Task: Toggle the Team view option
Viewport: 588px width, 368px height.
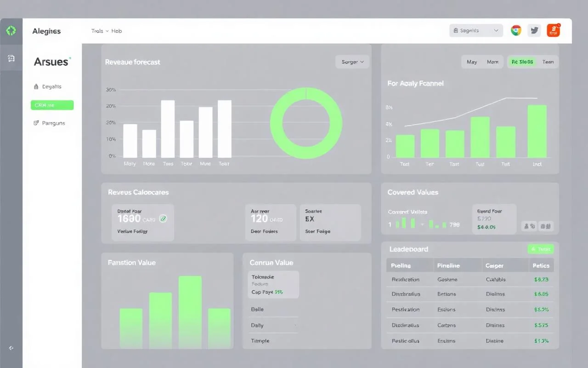Action: 548,62
